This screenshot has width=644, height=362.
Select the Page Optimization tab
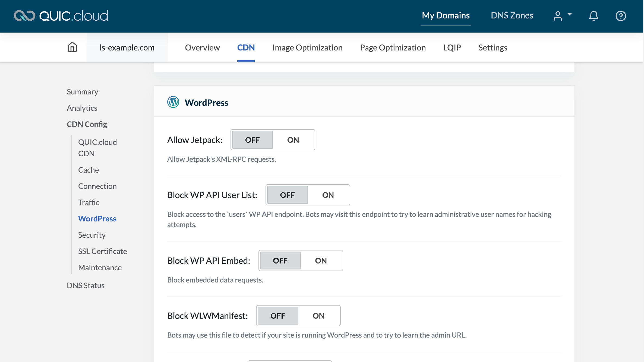coord(393,47)
